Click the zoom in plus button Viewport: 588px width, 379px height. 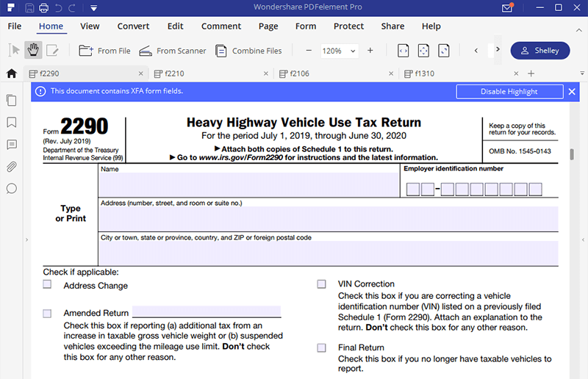tap(370, 51)
